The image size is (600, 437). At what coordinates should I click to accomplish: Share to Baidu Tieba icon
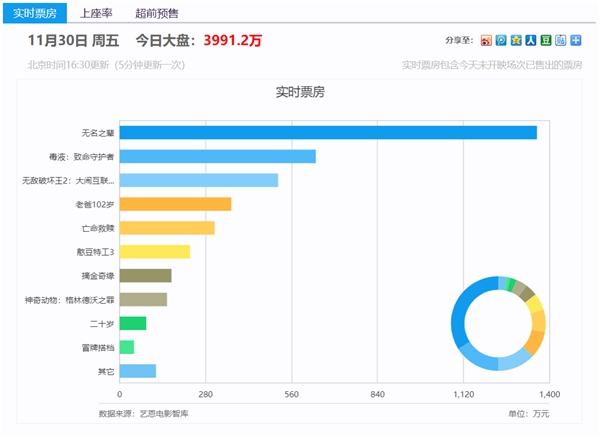coord(561,41)
